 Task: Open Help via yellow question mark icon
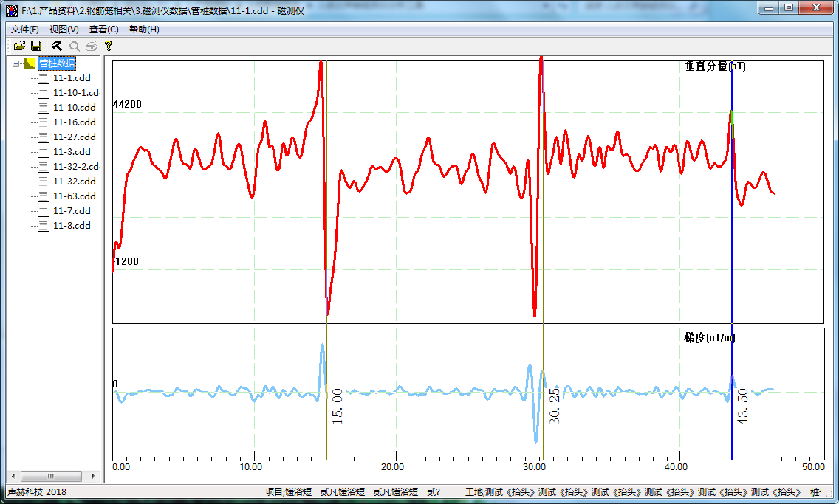[109, 46]
